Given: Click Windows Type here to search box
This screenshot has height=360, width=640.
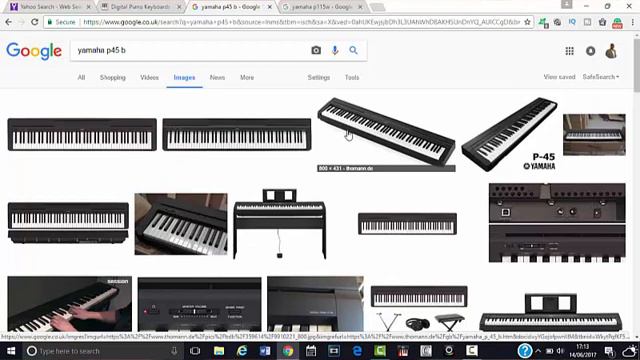Looking at the screenshot, I should (102, 351).
